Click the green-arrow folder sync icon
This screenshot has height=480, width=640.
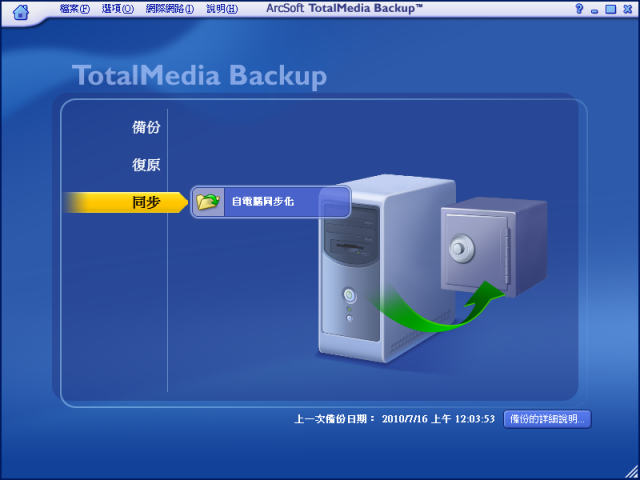point(208,202)
